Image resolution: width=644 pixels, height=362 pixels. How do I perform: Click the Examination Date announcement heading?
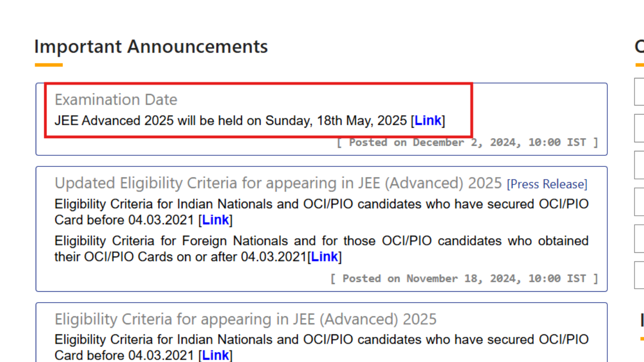116,99
